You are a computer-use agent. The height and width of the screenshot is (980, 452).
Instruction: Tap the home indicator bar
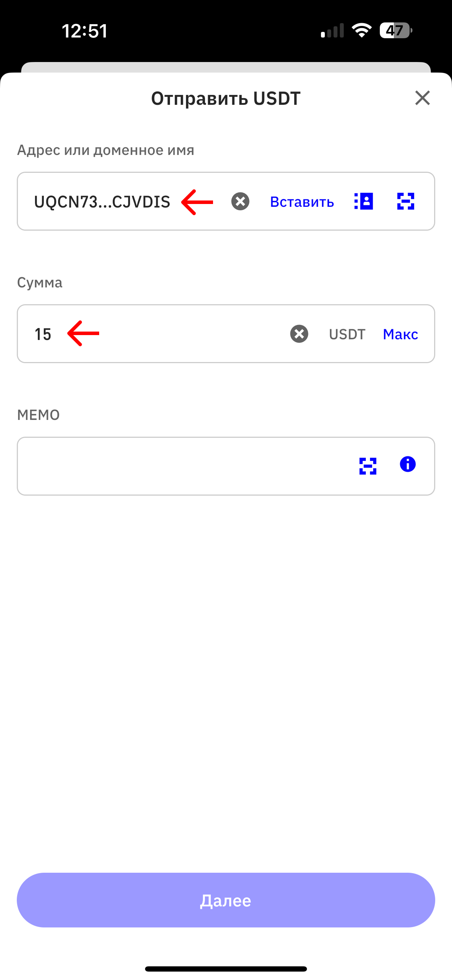click(x=226, y=968)
